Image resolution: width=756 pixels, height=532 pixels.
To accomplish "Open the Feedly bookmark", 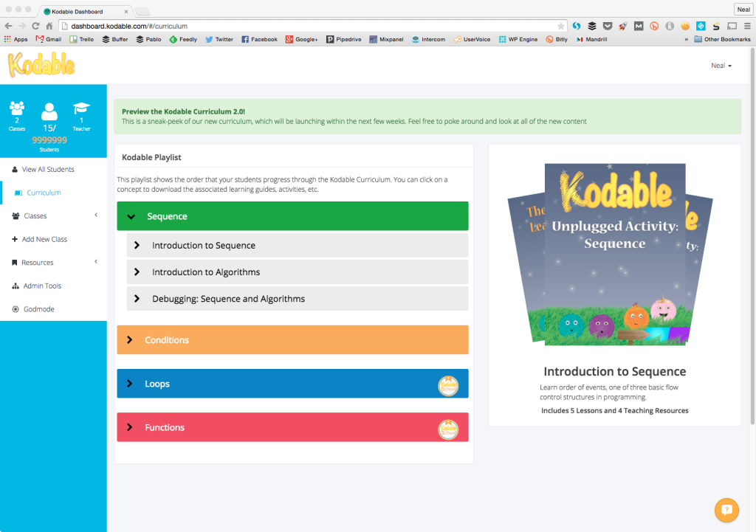I will (183, 40).
